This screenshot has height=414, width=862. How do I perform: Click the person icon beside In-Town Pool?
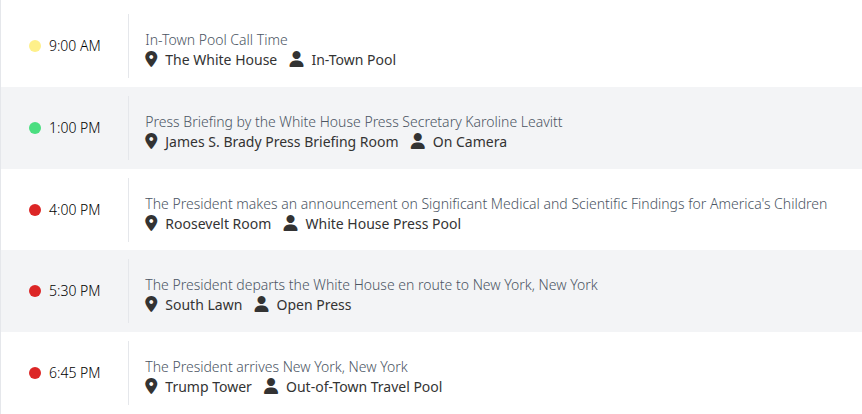296,59
